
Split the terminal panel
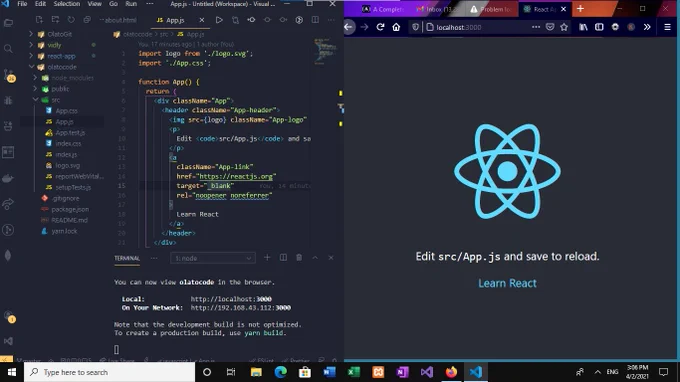(283, 258)
